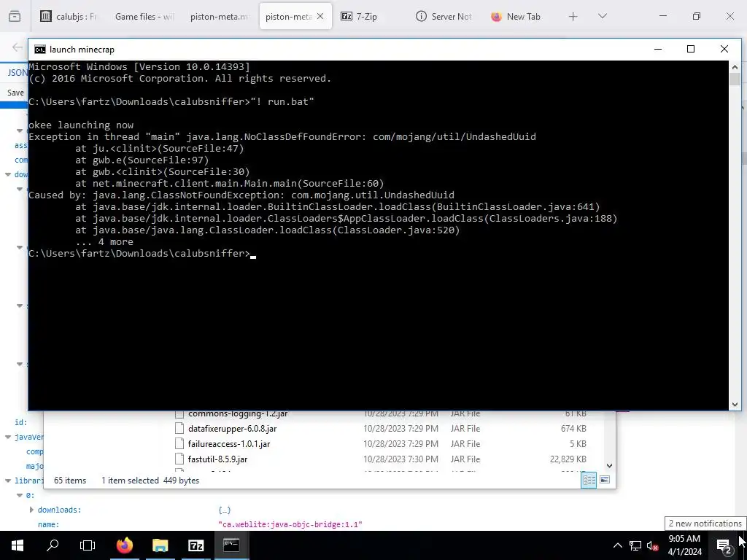This screenshot has width=747, height=560.
Task: Click the failureaccess-1.0.1.jar file icon
Action: pos(179,444)
